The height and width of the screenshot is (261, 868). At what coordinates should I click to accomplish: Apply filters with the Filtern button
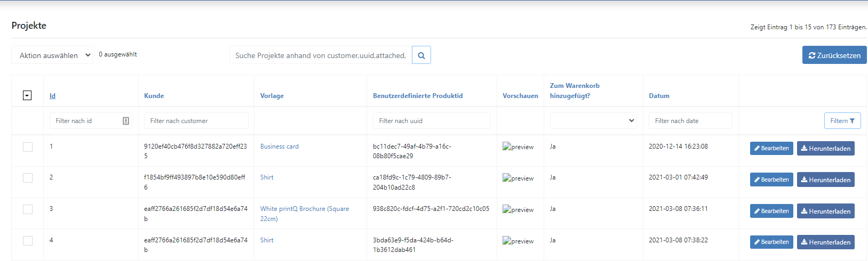pos(842,121)
